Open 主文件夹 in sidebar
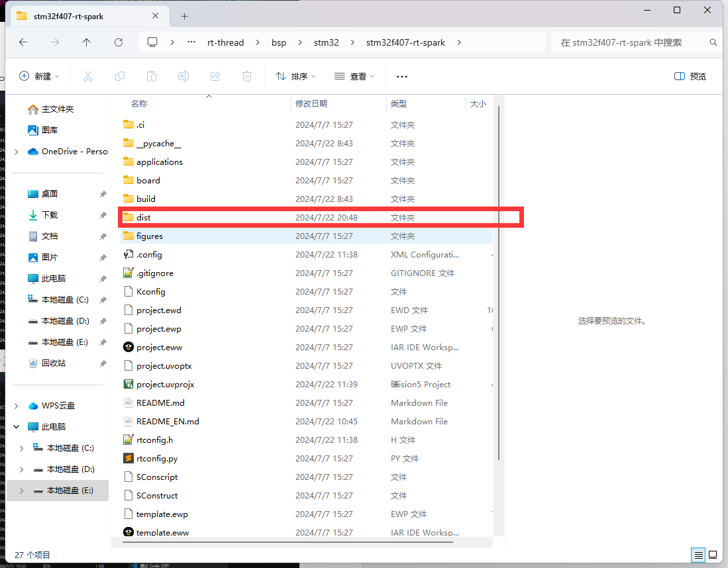The height and width of the screenshot is (568, 728). tap(58, 109)
